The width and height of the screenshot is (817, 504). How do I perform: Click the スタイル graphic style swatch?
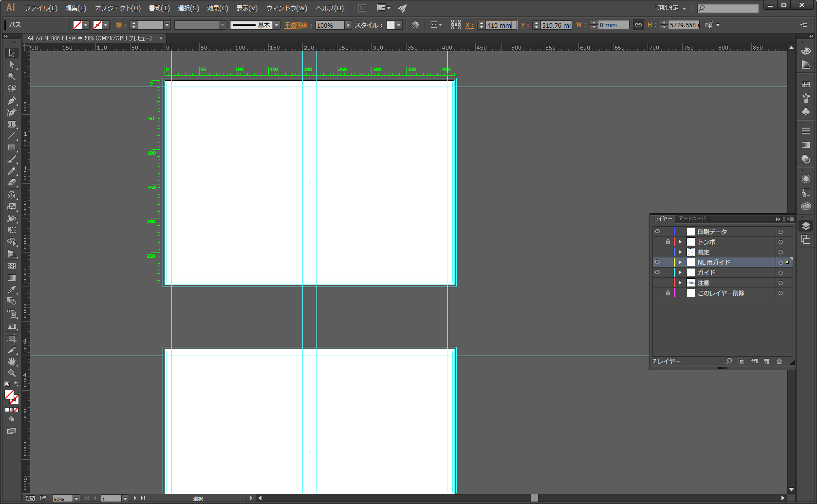[390, 25]
